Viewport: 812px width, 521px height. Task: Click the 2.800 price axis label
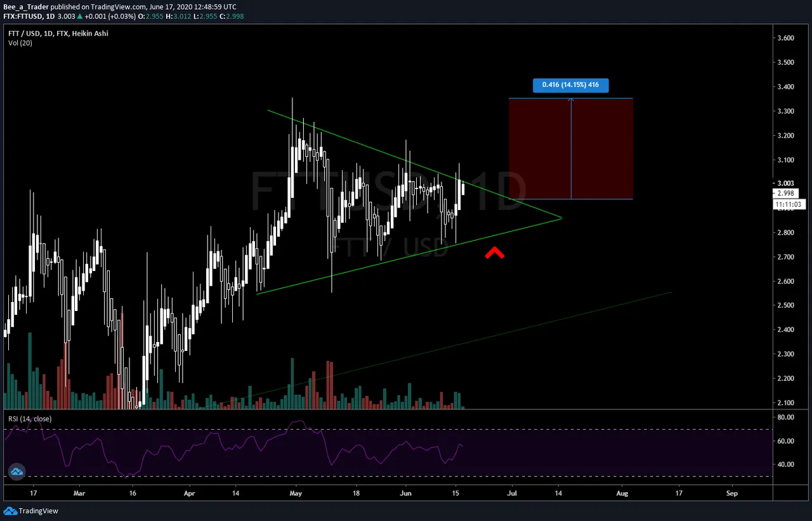coord(785,233)
